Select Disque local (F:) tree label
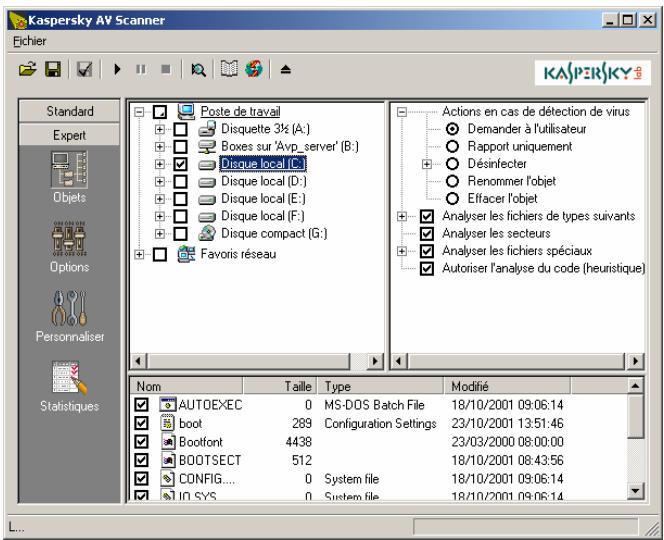This screenshot has height=540, width=664. tap(263, 216)
